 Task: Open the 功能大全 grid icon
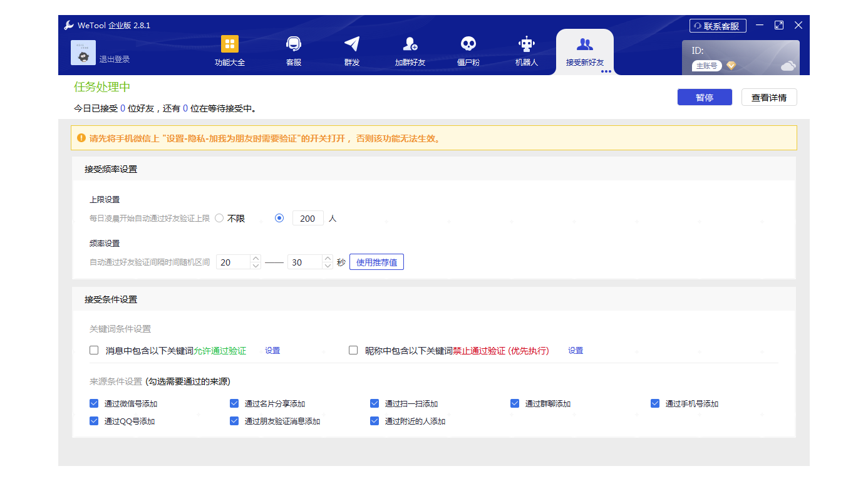pyautogui.click(x=230, y=44)
